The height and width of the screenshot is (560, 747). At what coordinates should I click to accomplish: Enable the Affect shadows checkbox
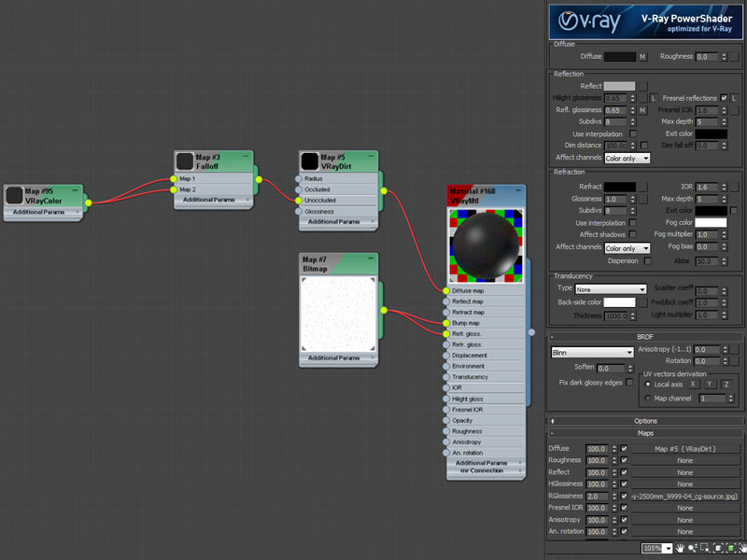(x=633, y=234)
